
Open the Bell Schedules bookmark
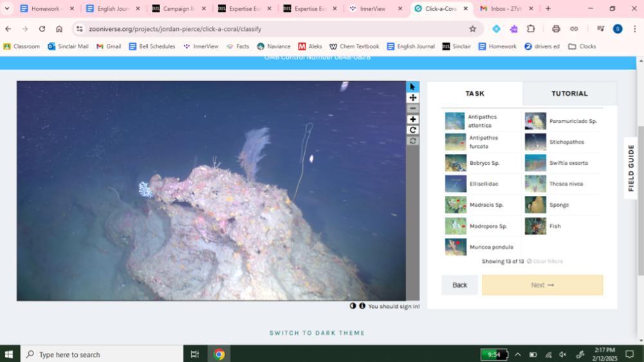coord(152,46)
